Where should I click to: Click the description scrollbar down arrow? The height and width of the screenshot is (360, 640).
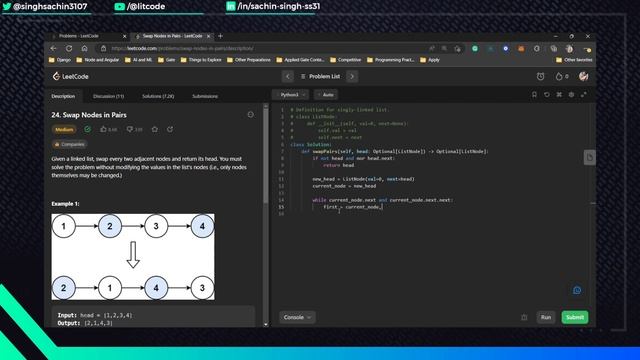point(266,324)
